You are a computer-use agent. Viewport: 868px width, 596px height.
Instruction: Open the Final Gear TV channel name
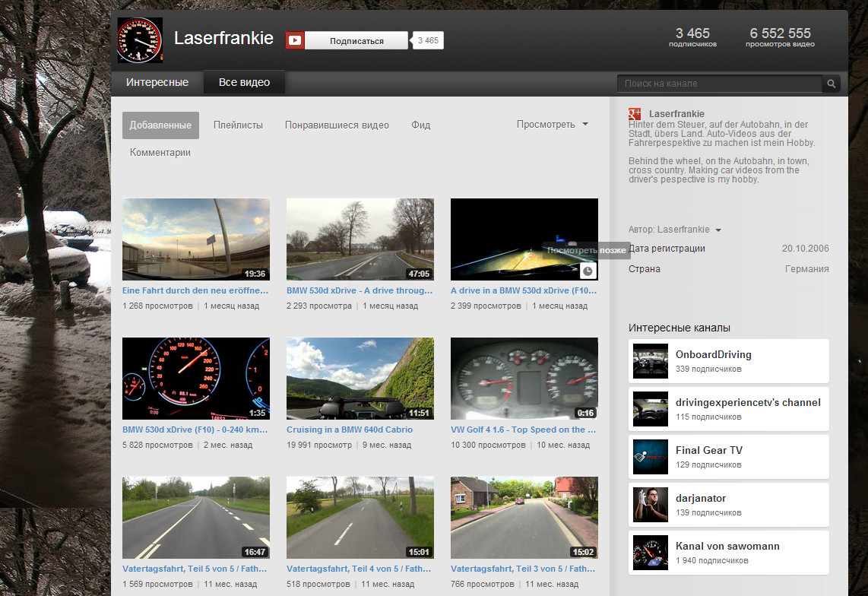708,450
